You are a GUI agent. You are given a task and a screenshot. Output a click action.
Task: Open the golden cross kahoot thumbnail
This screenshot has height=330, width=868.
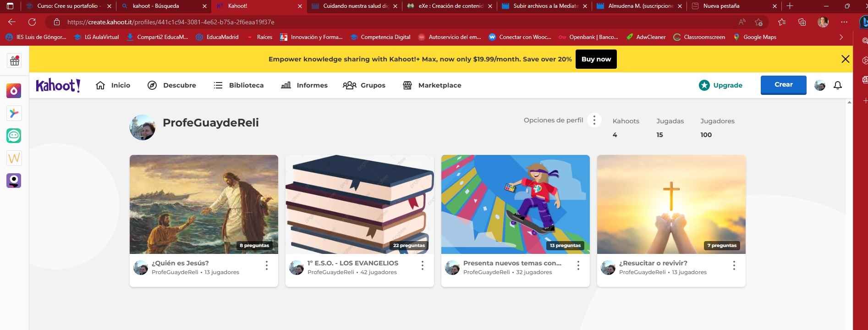click(671, 204)
